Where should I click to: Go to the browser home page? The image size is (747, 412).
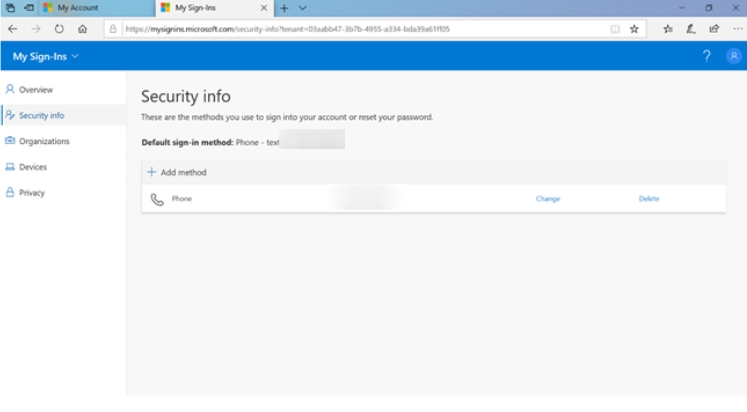[x=82, y=29]
